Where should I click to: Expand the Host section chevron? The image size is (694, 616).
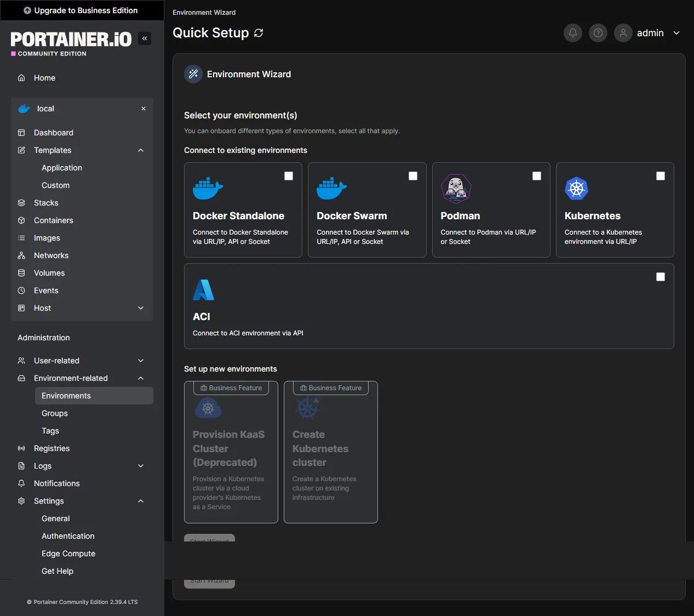(141, 308)
